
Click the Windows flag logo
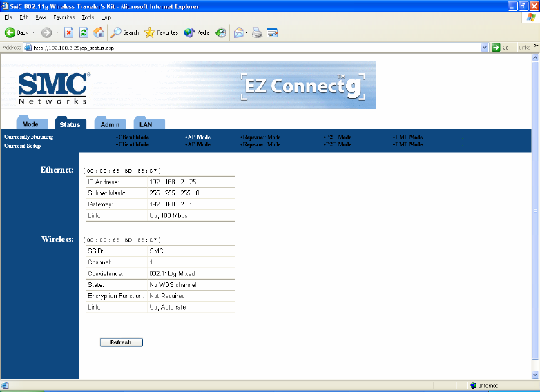(531, 17)
